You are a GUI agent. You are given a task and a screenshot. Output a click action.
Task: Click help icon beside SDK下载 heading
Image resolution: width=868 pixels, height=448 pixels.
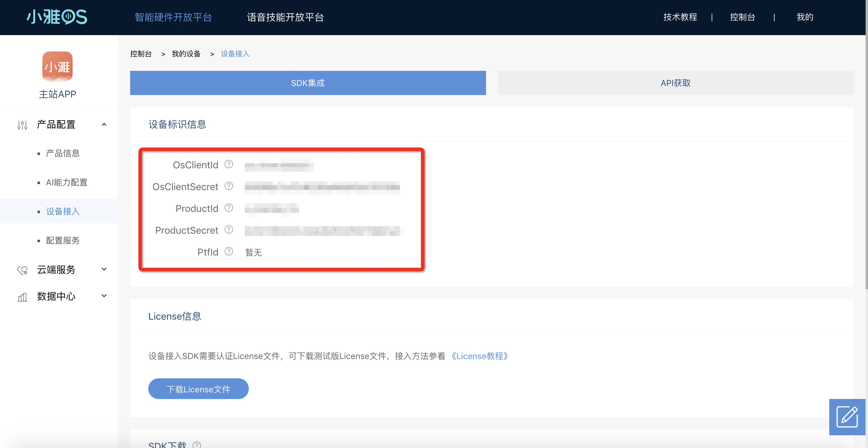(197, 445)
